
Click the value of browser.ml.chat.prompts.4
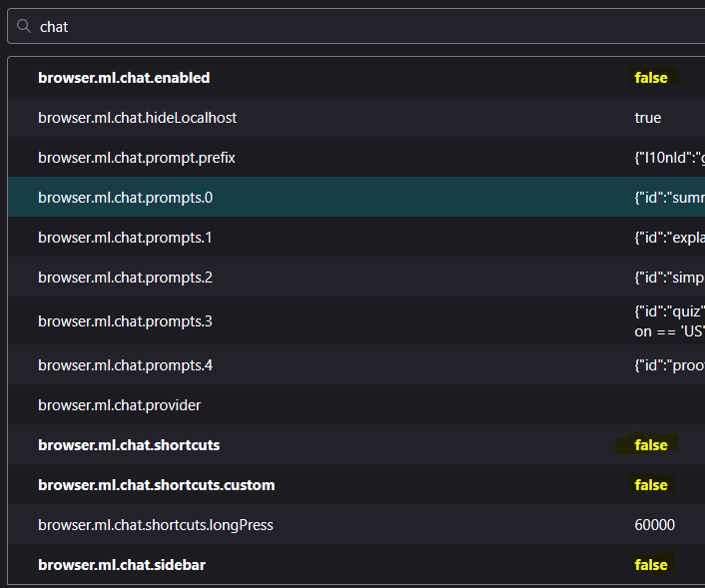click(669, 365)
